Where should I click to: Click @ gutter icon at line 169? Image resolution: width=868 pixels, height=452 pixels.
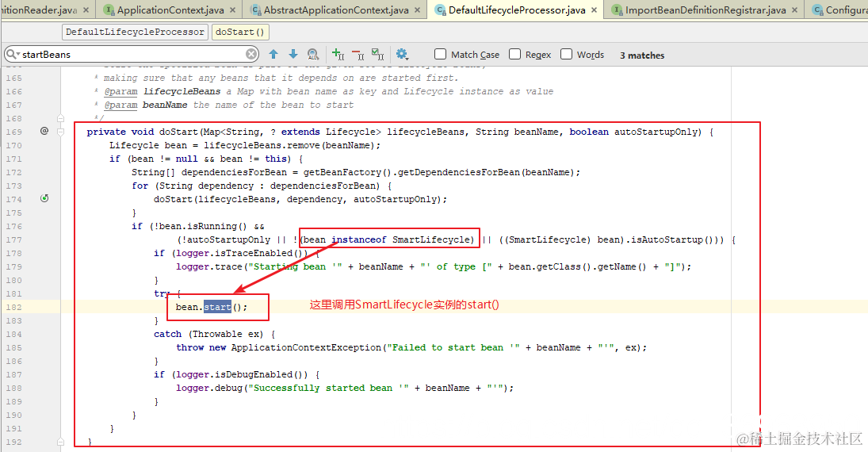[44, 132]
